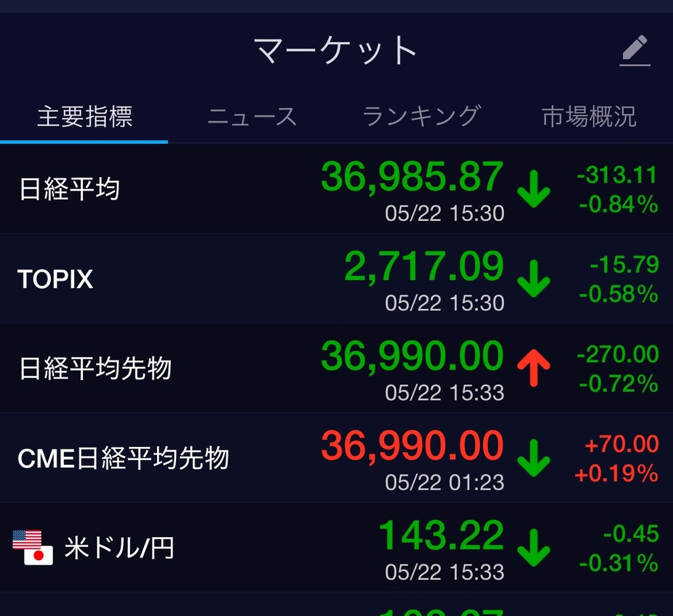673x616 pixels.
Task: Open the 日経平均先物 row
Action: tap(336, 368)
